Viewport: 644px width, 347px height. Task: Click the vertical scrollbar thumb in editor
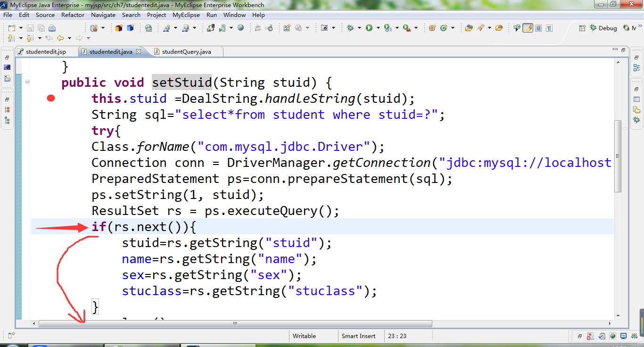click(x=618, y=156)
